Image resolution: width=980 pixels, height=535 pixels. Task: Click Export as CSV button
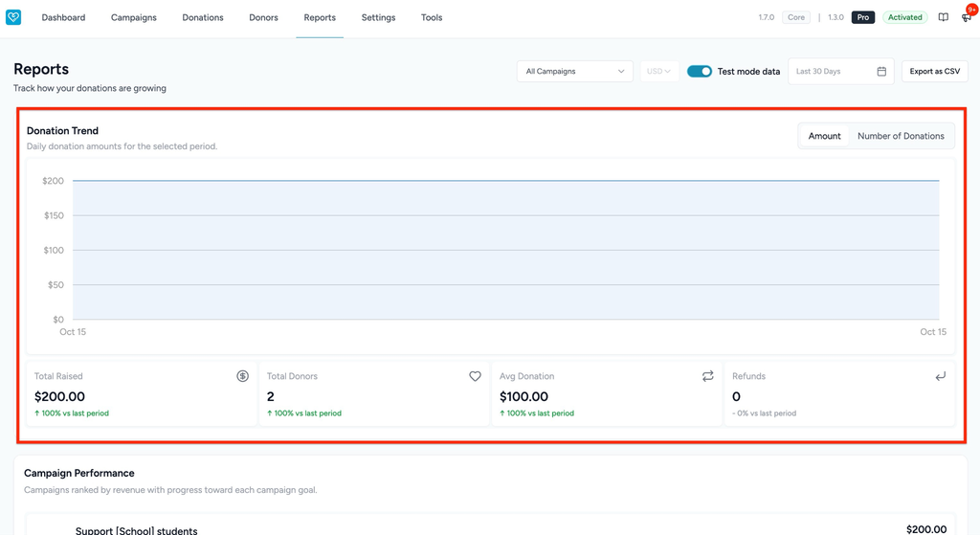point(934,71)
